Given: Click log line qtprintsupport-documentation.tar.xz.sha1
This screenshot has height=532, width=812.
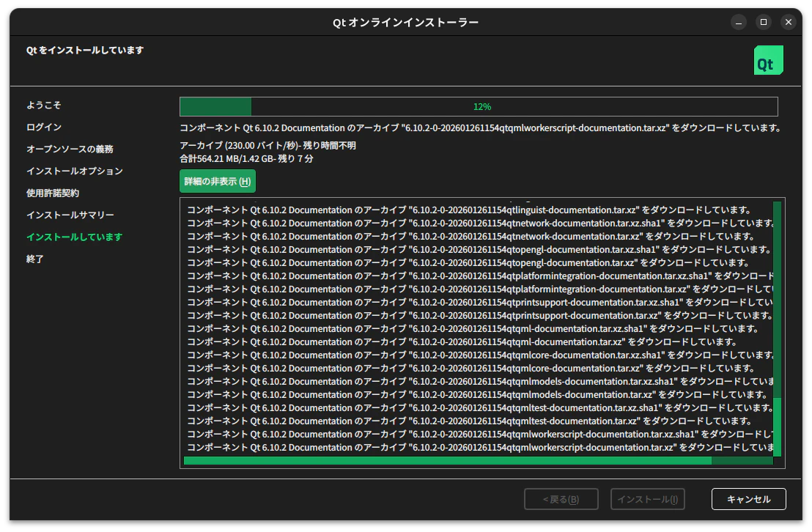Looking at the screenshot, I should 480,303.
